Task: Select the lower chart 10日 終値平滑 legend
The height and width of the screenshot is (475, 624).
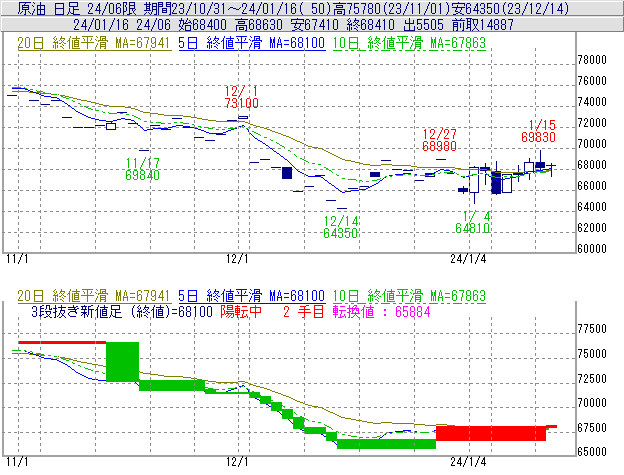Action: (x=409, y=296)
